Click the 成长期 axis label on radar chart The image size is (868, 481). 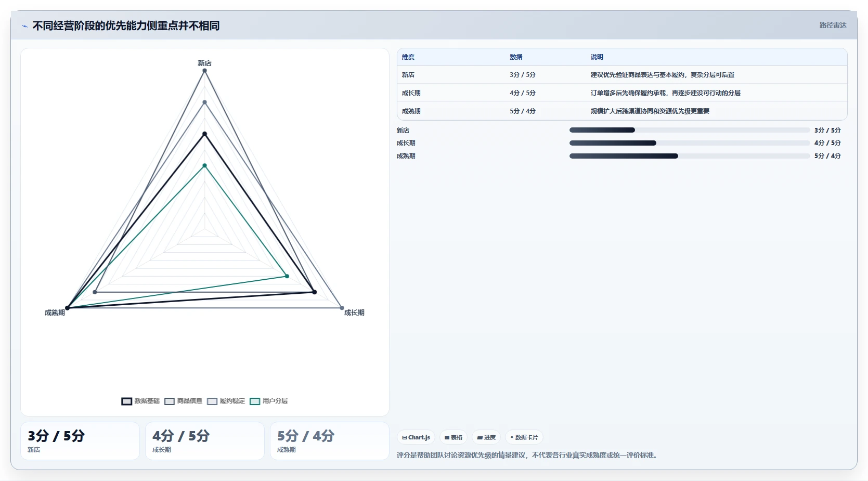[x=354, y=313]
